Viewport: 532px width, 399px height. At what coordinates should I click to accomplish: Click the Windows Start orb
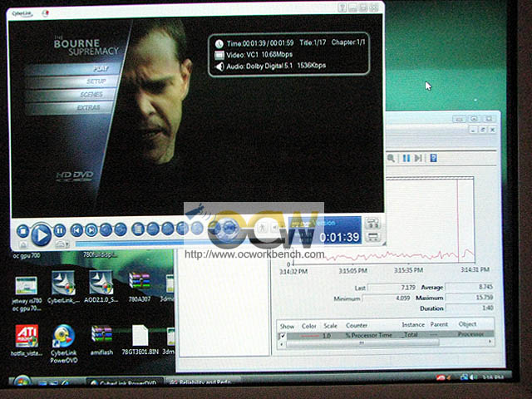click(22, 382)
